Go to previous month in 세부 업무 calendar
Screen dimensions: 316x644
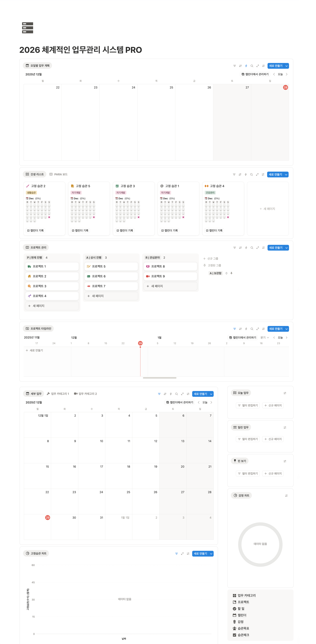point(199,402)
